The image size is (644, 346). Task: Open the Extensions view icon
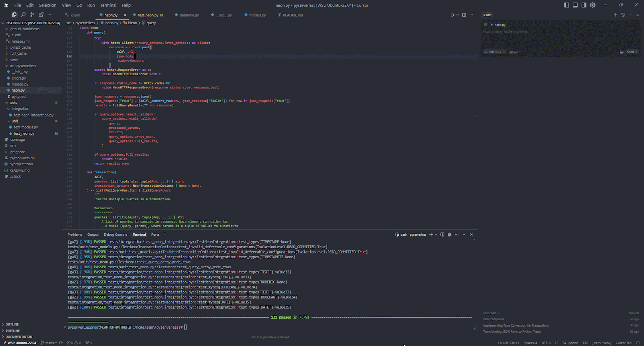(41, 14)
